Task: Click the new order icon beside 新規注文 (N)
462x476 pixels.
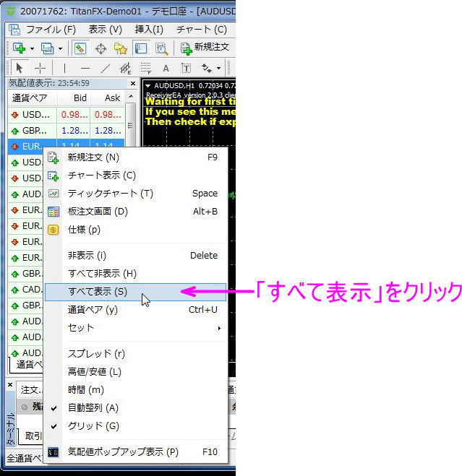Action: click(54, 158)
